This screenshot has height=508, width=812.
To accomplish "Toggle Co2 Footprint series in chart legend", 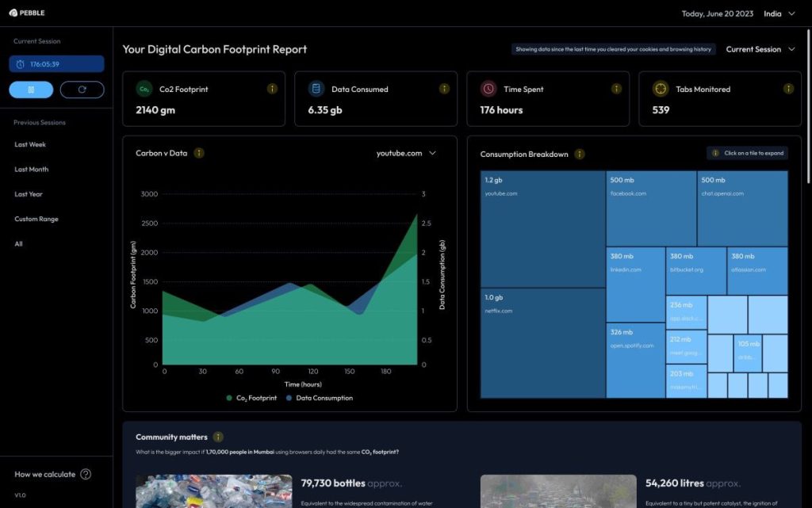I will (251, 398).
